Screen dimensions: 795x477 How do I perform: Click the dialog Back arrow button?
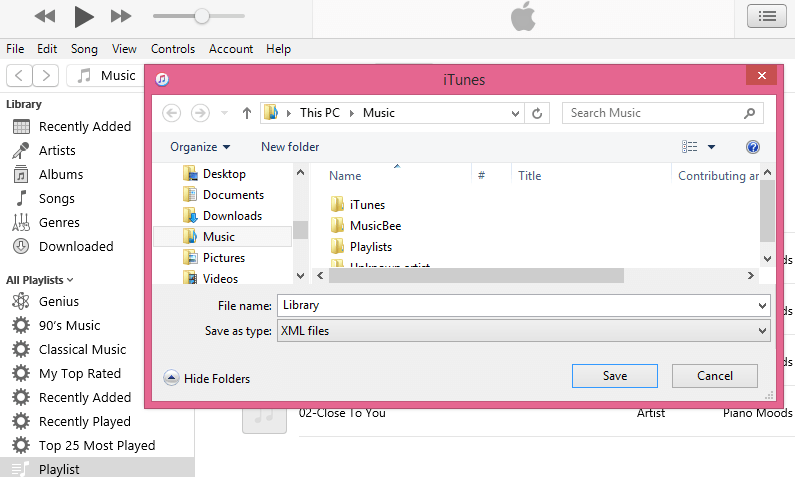pyautogui.click(x=171, y=113)
